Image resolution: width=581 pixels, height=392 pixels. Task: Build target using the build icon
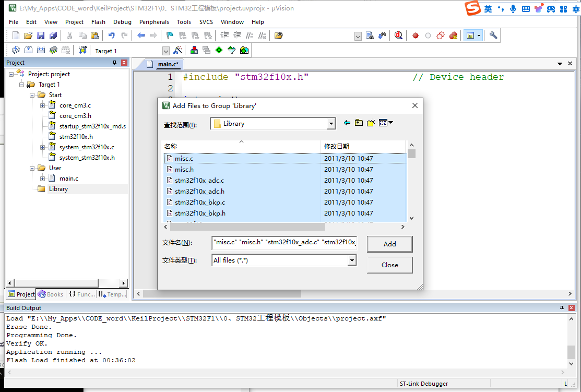[x=28, y=50]
